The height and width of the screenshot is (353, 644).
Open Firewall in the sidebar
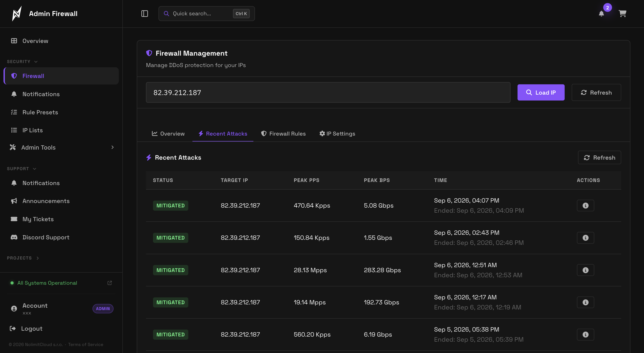coord(61,76)
